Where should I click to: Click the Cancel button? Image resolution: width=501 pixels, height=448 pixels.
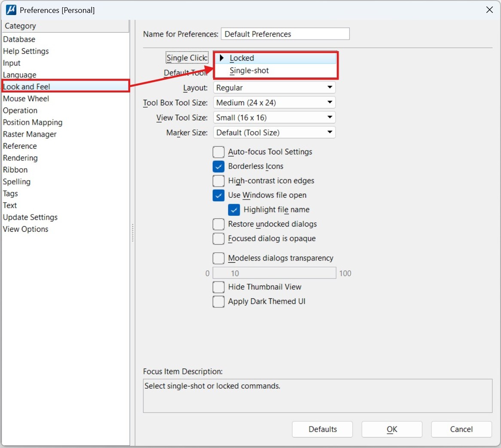(x=461, y=429)
